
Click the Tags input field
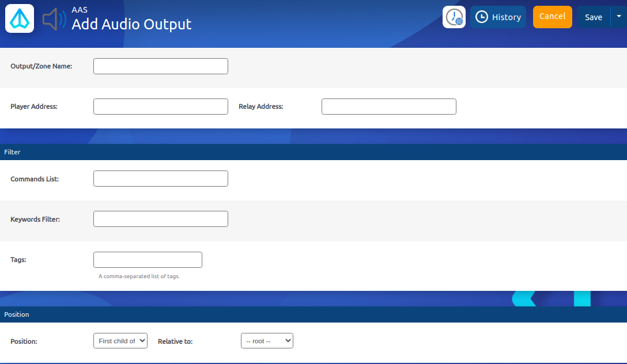148,260
